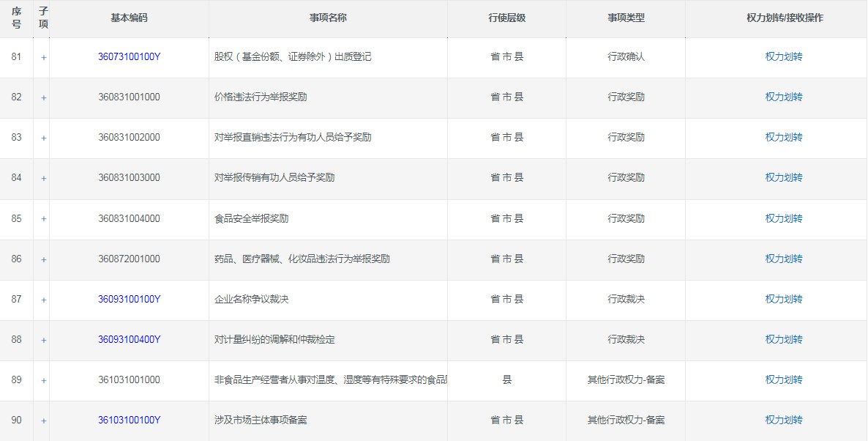Select item name 对举报传销有功人员给予奖励

274,178
